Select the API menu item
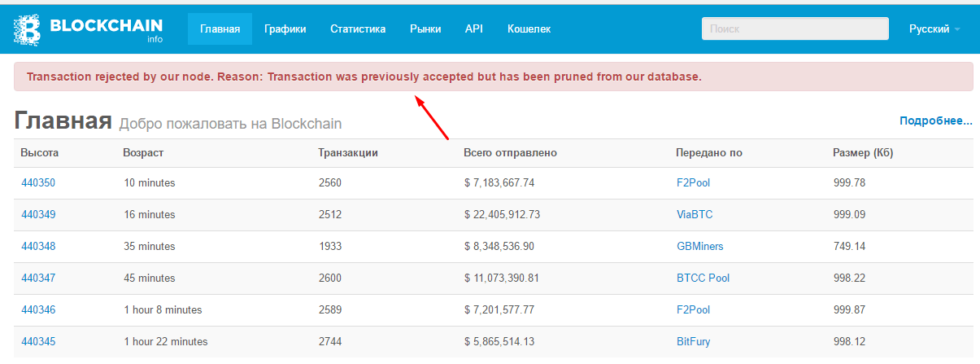 [474, 29]
